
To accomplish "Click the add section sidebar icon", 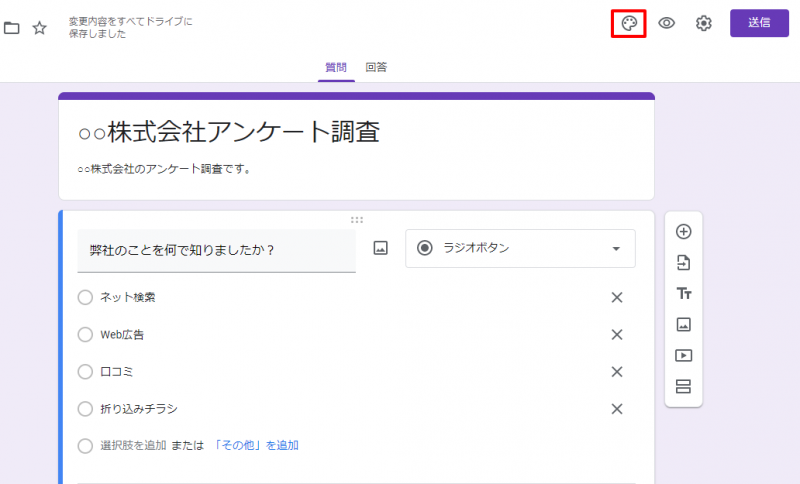I will point(684,387).
